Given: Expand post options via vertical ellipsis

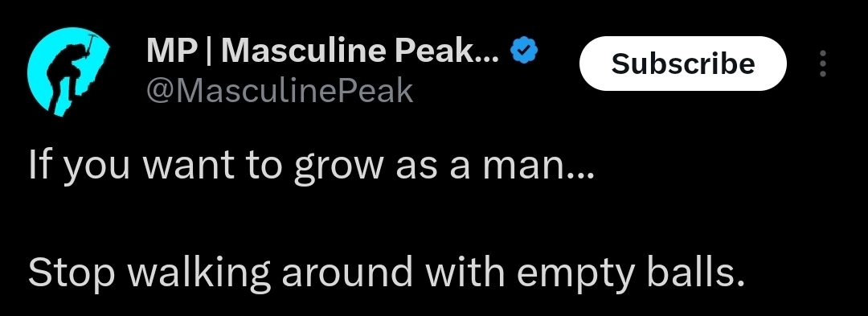Looking at the screenshot, I should pyautogui.click(x=823, y=64).
